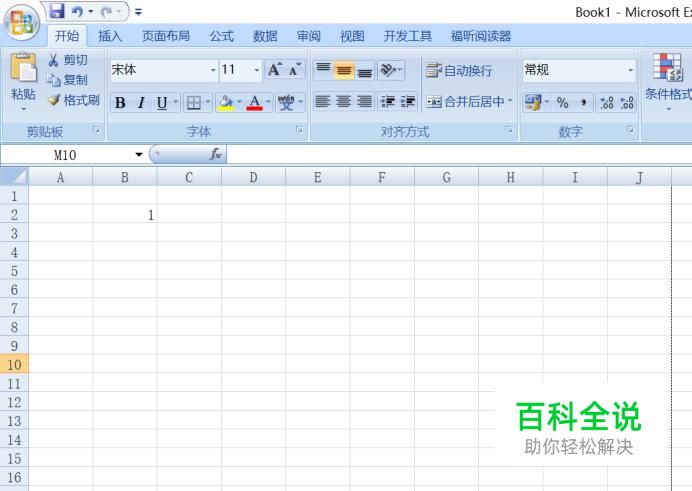Increase font size with the large A
692x491 pixels.
pos(275,70)
